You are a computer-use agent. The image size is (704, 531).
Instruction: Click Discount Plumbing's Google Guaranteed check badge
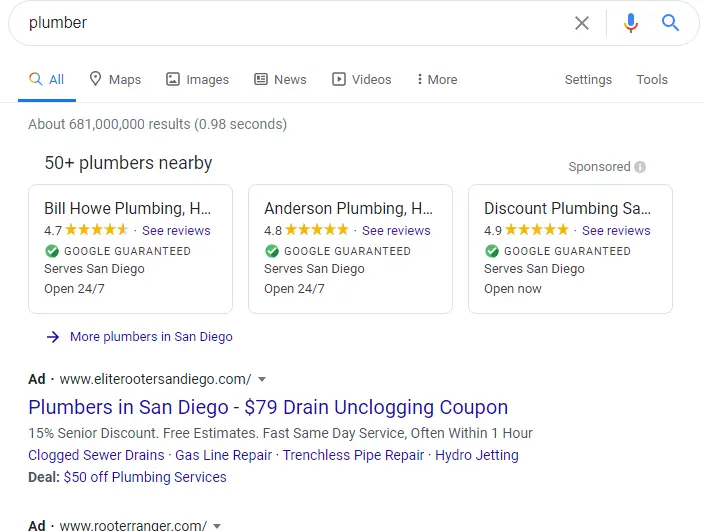point(492,251)
